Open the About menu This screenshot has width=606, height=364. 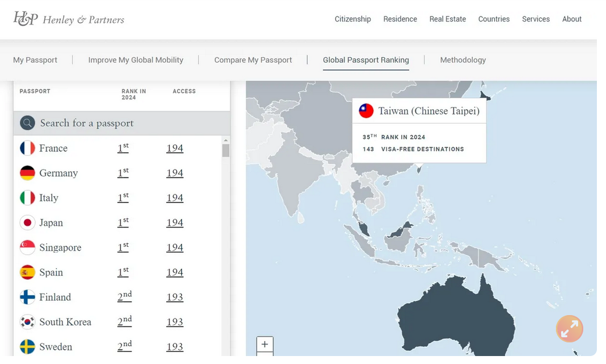[572, 19]
